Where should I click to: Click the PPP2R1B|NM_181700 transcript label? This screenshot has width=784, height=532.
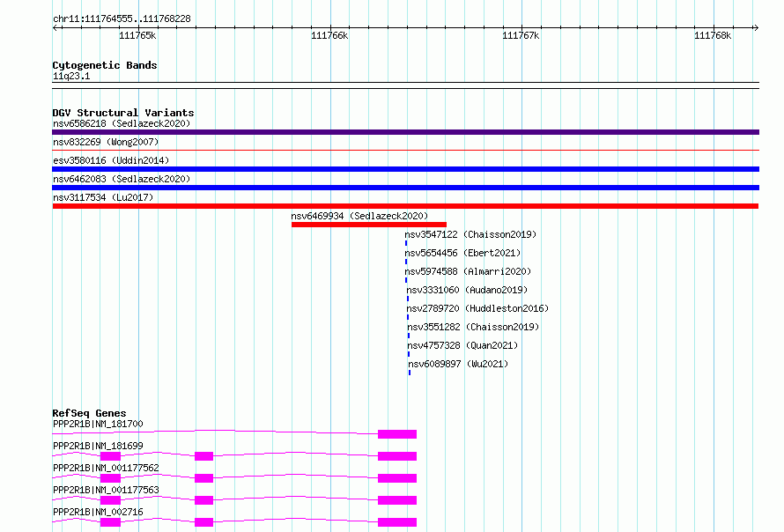pos(98,424)
